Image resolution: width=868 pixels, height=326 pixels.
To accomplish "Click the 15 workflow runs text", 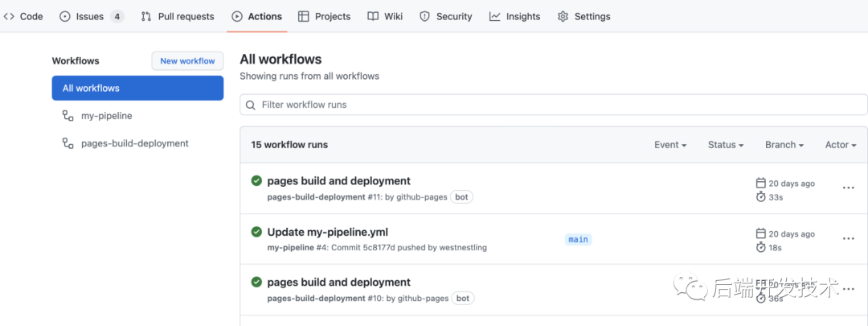I will [289, 145].
